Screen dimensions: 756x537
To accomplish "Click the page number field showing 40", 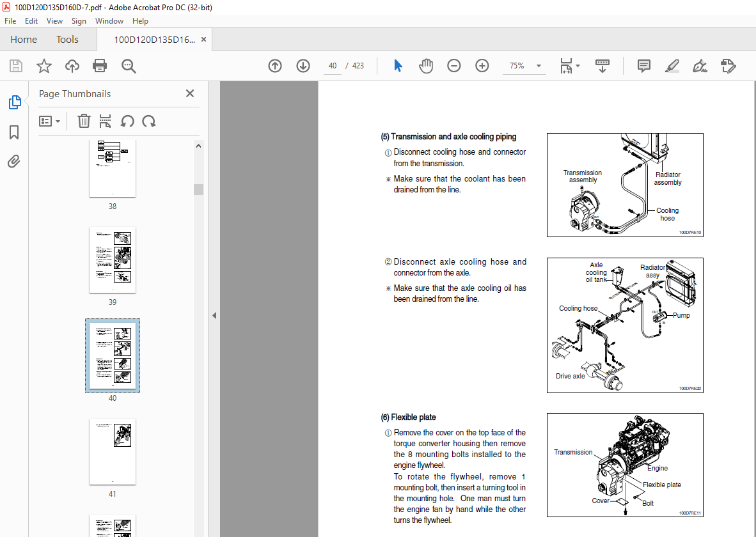I will (x=333, y=66).
